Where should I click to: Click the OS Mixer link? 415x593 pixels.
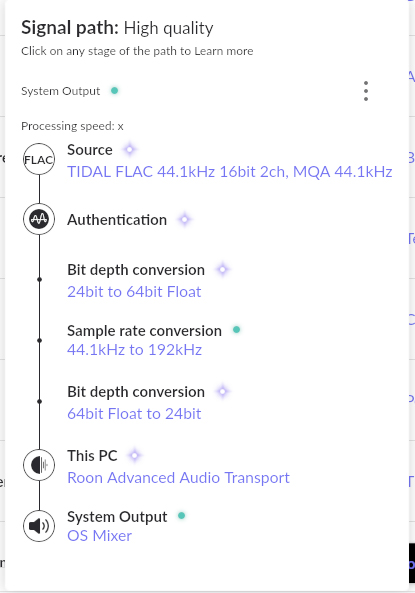click(99, 536)
